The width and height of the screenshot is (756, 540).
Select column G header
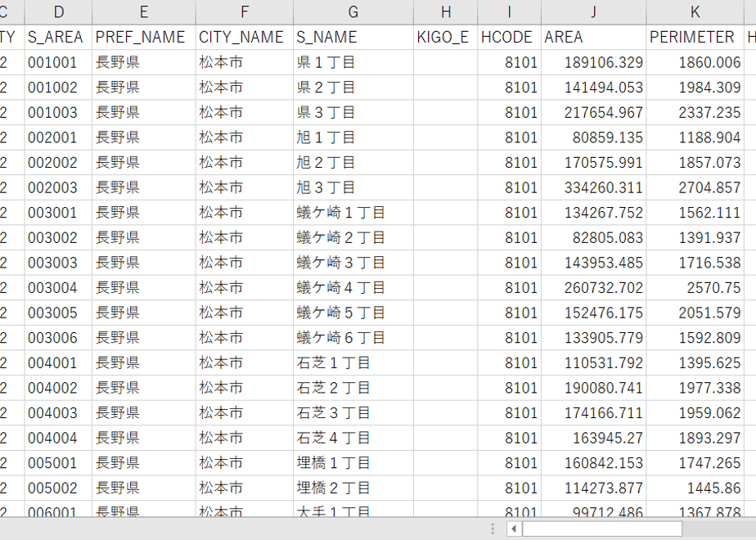[x=353, y=12]
